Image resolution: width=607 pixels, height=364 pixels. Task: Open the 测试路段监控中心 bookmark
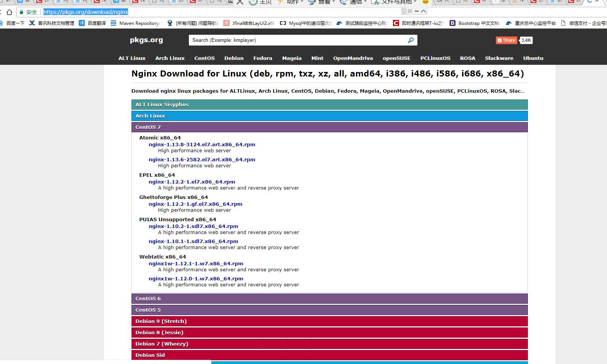click(x=362, y=23)
